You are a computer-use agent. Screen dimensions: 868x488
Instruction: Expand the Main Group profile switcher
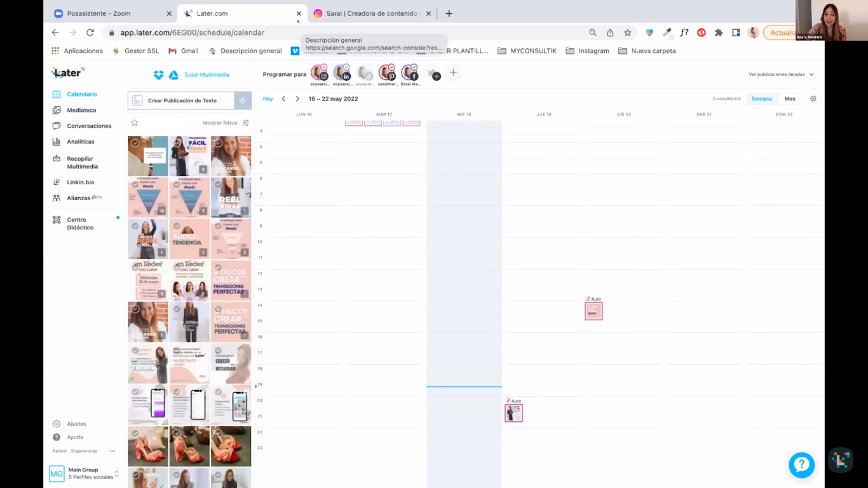click(x=84, y=473)
